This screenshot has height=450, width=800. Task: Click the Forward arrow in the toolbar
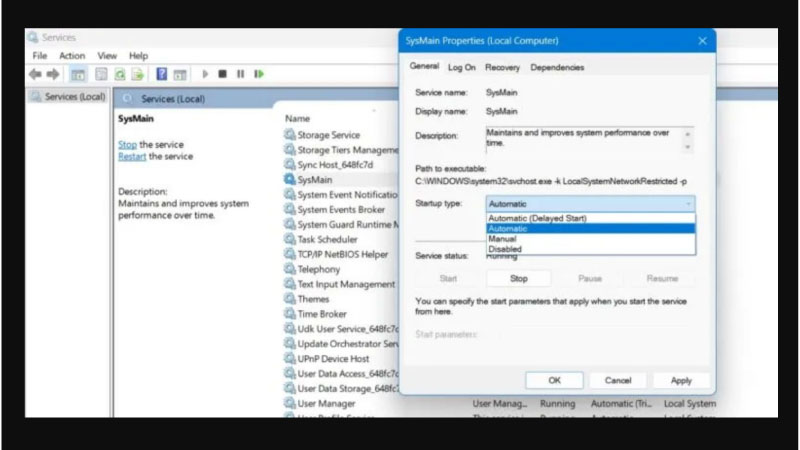click(x=52, y=74)
